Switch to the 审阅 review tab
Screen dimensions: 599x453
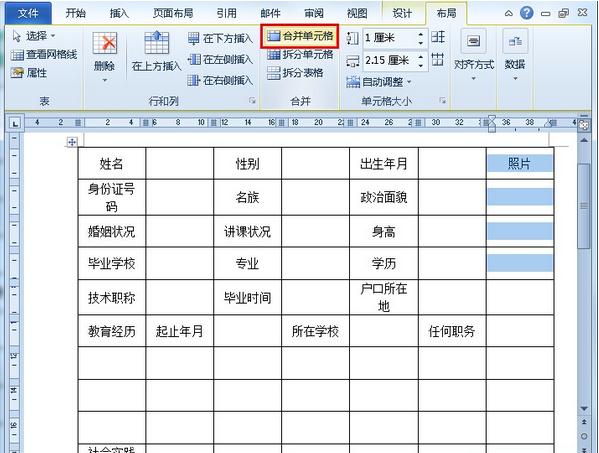pyautogui.click(x=314, y=13)
